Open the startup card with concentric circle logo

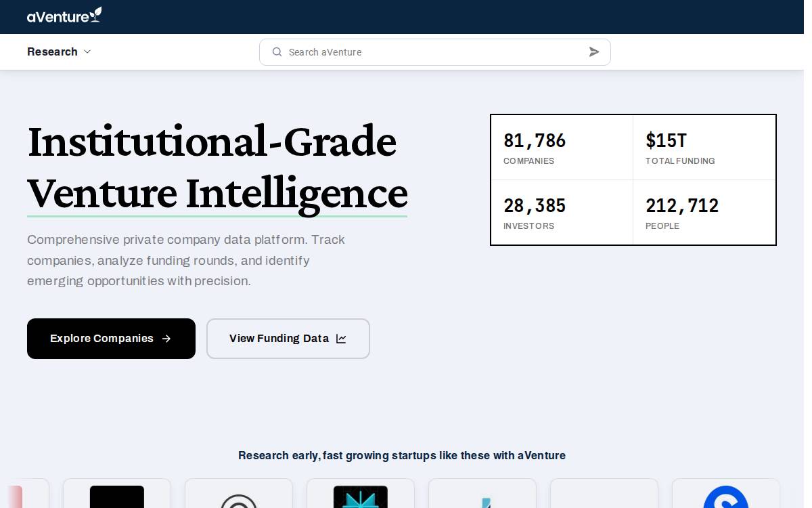point(239,494)
